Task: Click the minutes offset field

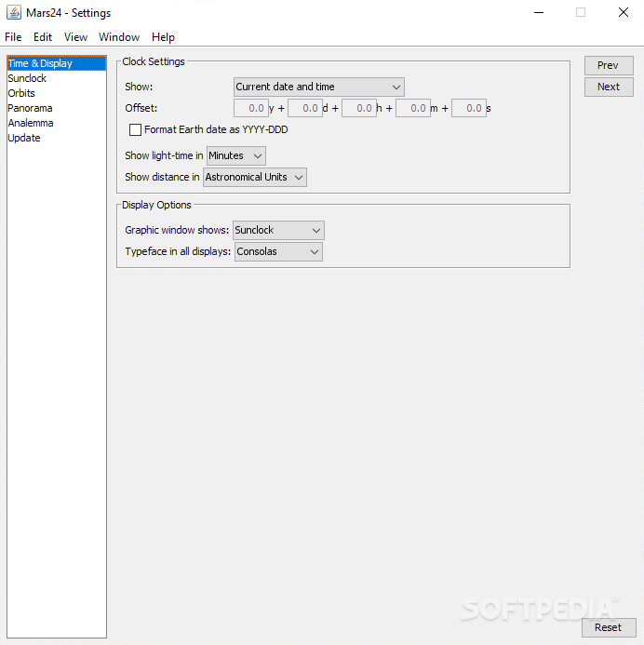Action: point(413,108)
